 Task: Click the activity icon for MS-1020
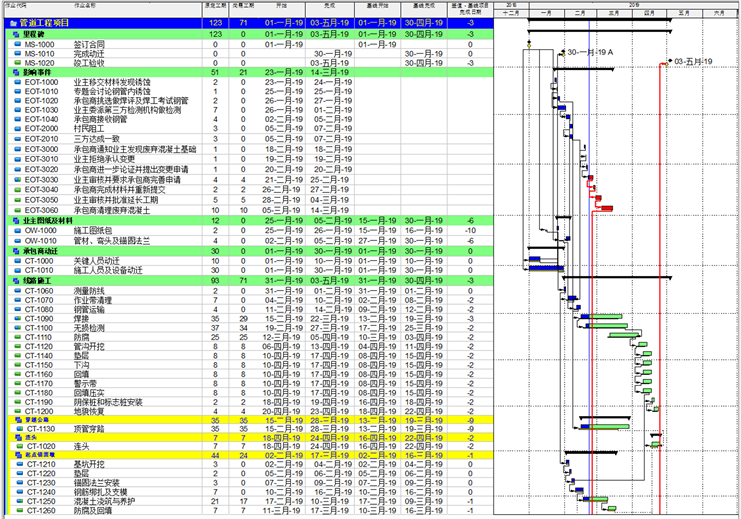pos(17,62)
